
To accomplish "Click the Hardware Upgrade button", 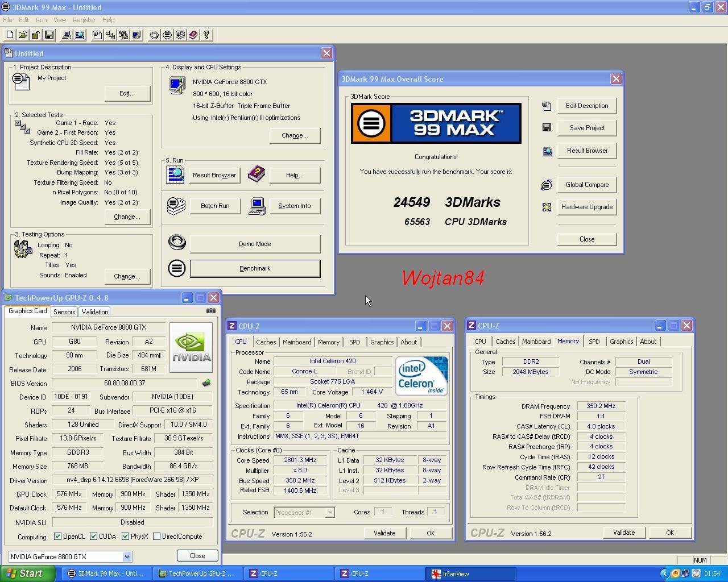I will tap(587, 207).
